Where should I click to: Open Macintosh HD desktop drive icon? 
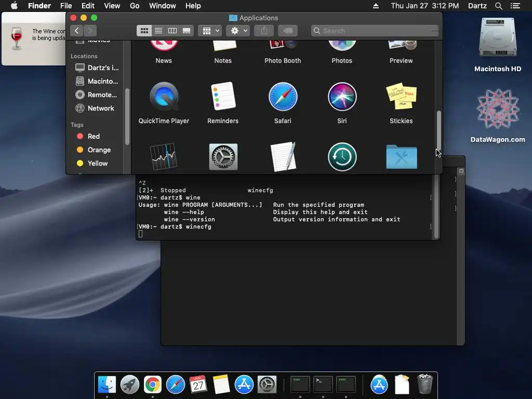(x=498, y=37)
